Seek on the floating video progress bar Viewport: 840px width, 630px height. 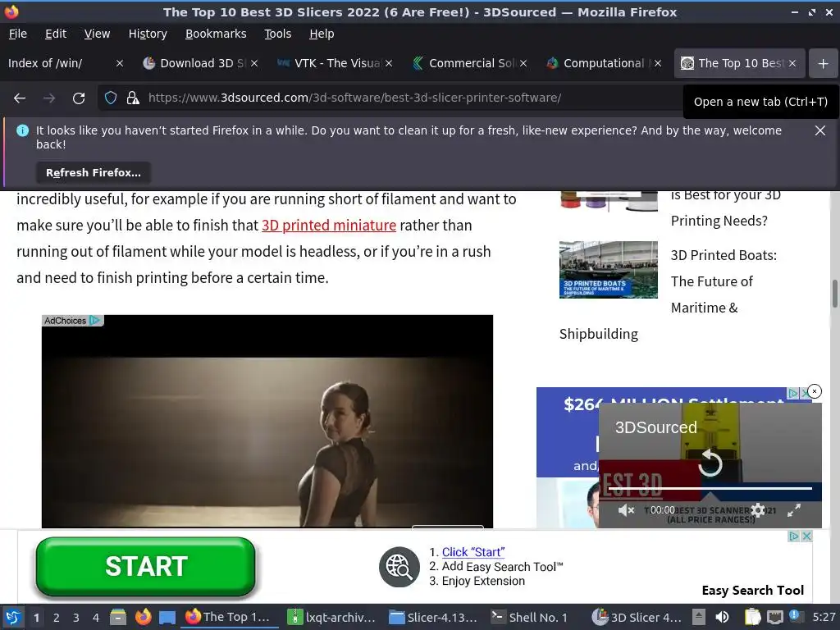coord(710,488)
